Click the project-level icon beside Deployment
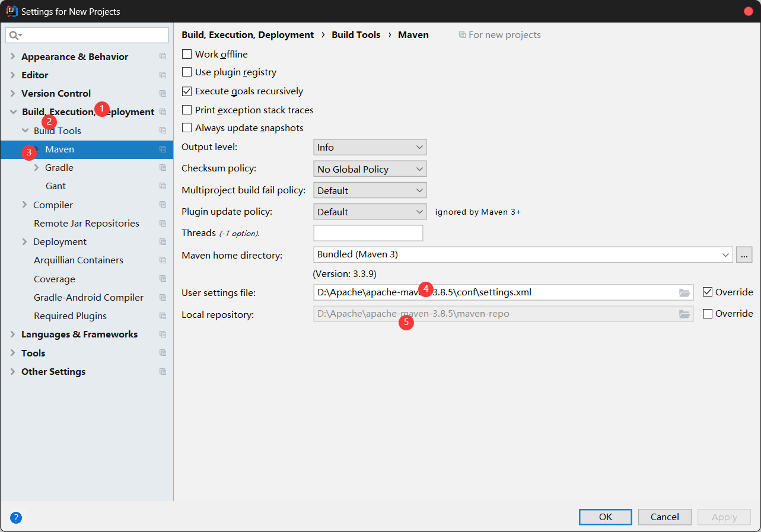 point(163,241)
